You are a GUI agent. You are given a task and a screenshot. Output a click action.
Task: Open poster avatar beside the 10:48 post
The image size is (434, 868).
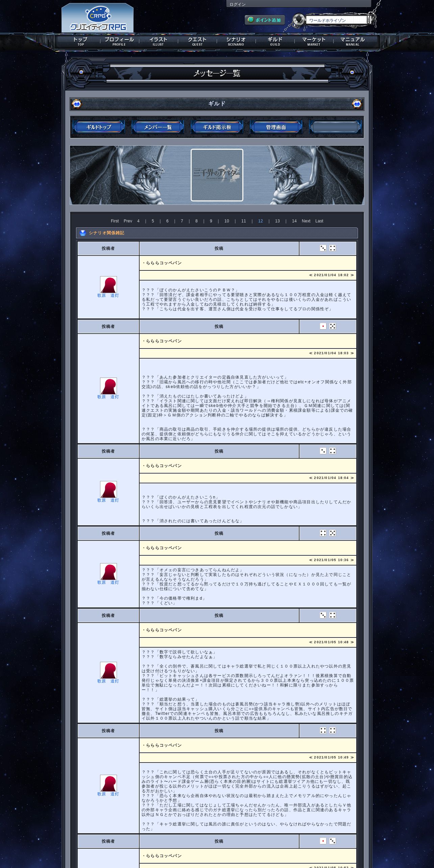tap(108, 670)
